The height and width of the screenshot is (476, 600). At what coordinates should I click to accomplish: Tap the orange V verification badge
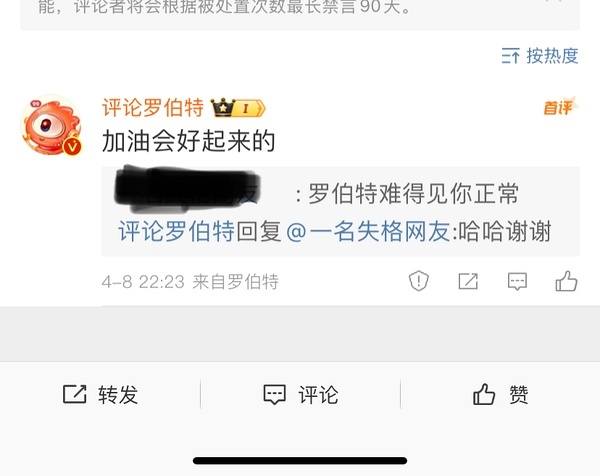pos(72,147)
